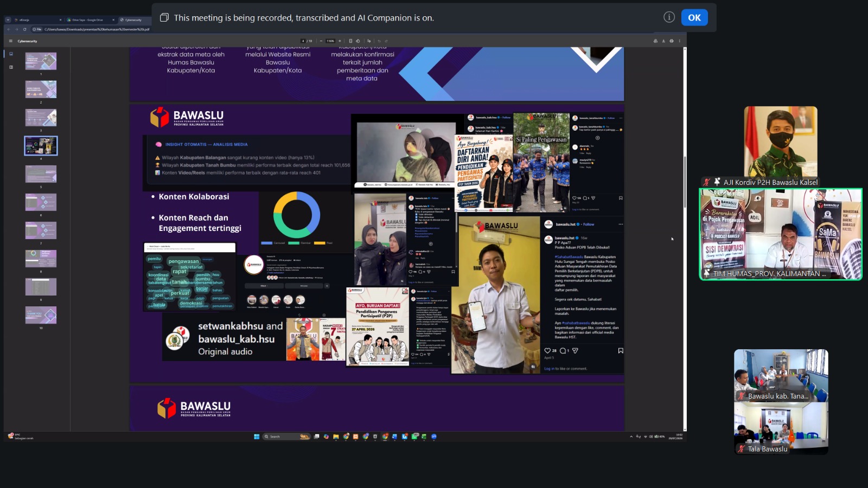Viewport: 868px width, 488px height.
Task: Select Bawaslu kab. Tana... participant video
Action: 781,375
